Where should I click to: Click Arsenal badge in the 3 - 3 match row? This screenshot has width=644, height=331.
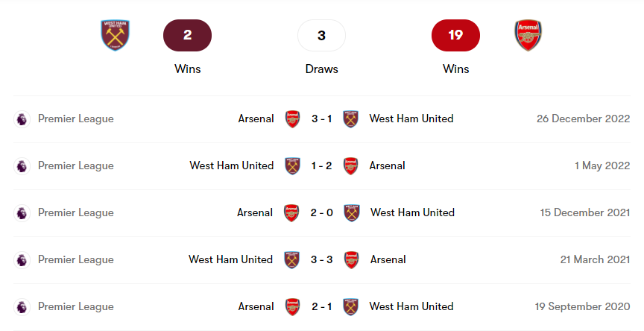(x=351, y=259)
